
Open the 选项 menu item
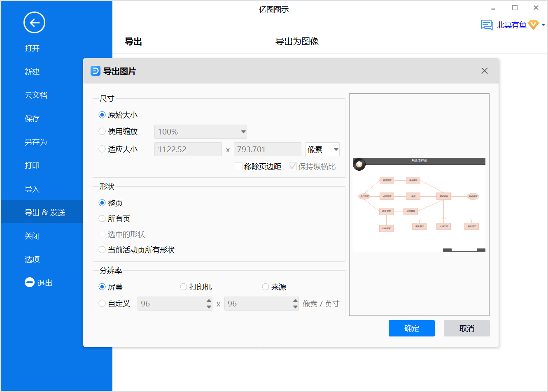point(32,259)
